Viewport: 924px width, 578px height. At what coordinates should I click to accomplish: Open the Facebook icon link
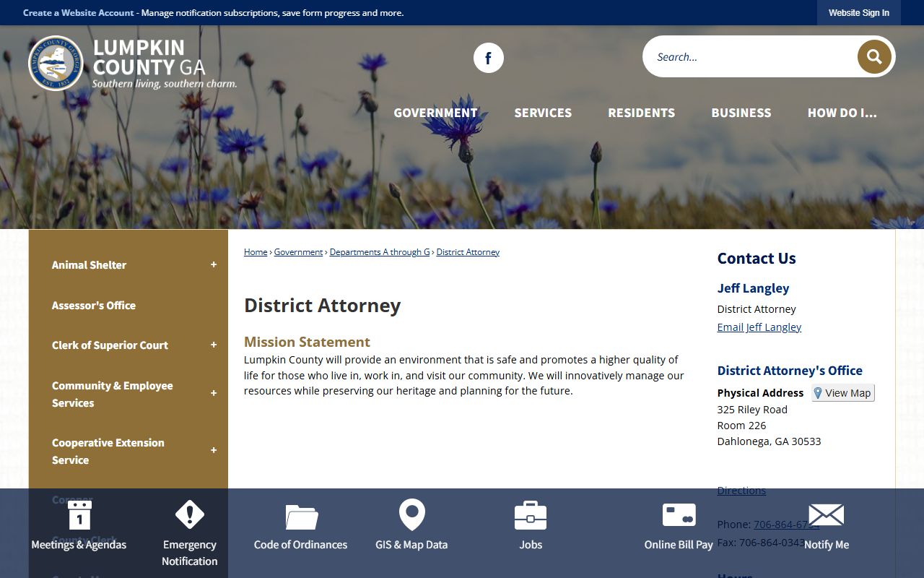tap(489, 58)
